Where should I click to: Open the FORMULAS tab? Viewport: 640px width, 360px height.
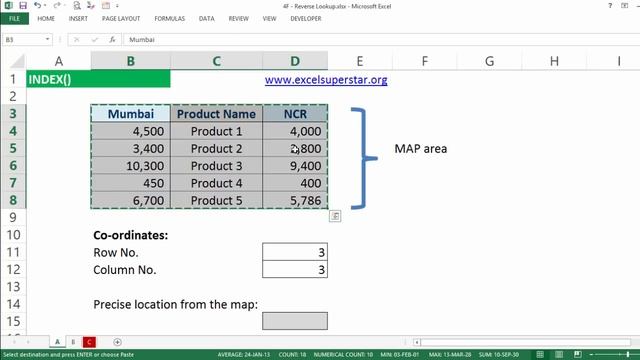[x=169, y=19]
